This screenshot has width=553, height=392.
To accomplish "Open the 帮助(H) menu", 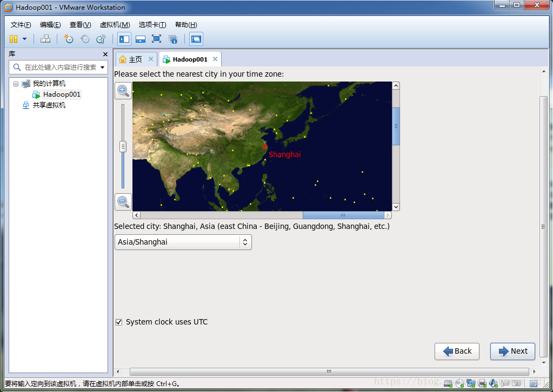I will click(186, 25).
